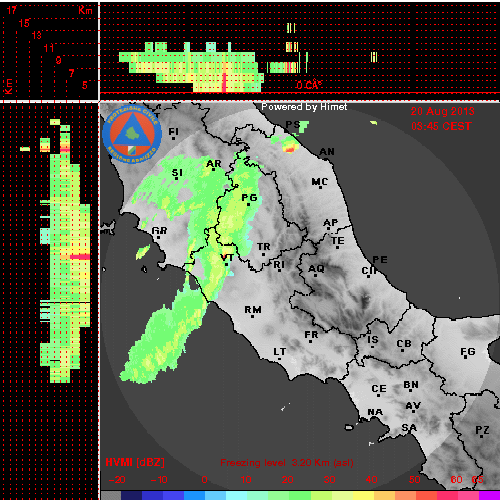
Task: Click the 7 km altitude label
Action: 71,73
